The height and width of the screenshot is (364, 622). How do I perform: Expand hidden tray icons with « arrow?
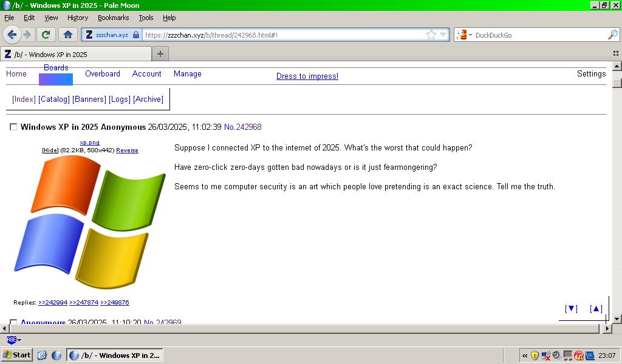525,356
